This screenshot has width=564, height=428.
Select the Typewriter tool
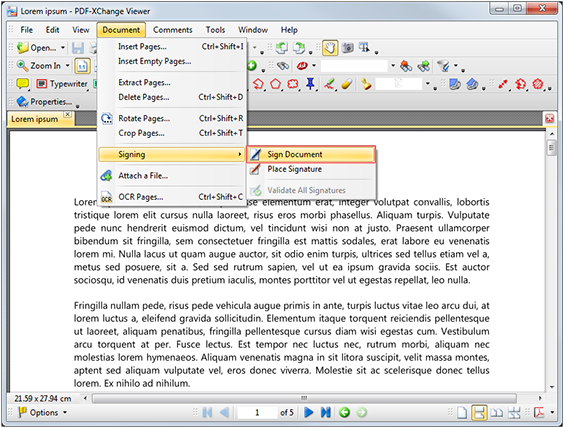point(62,84)
